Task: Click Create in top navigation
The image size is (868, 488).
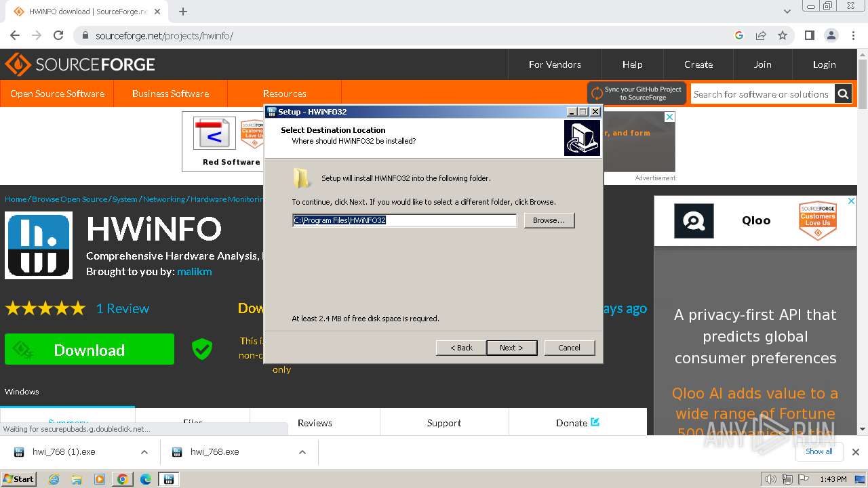Action: pyautogui.click(x=698, y=64)
